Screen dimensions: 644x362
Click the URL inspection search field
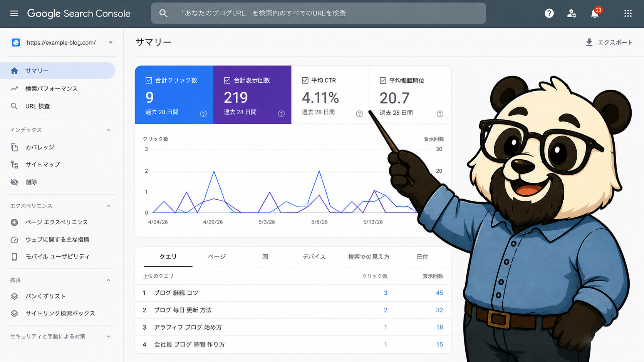(318, 13)
